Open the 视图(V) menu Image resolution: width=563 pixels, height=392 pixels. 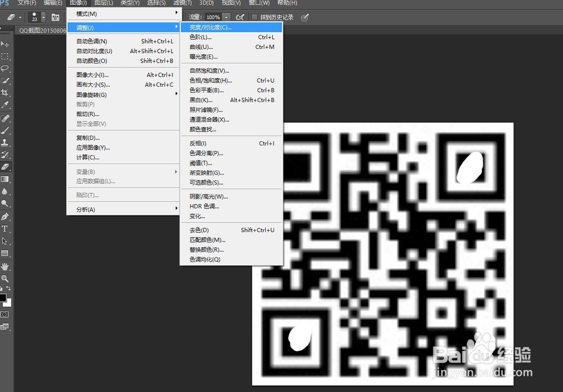coord(231,3)
